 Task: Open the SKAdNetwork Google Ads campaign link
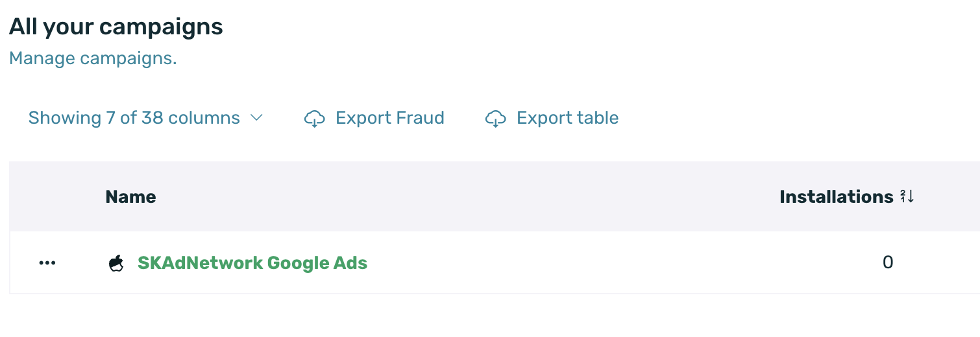(252, 262)
